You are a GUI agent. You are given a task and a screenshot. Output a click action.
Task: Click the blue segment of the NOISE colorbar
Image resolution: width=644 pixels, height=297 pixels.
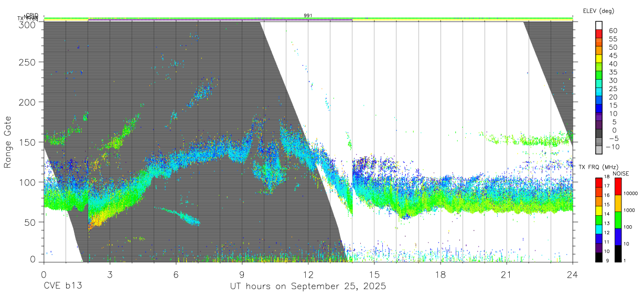pyautogui.click(x=618, y=237)
